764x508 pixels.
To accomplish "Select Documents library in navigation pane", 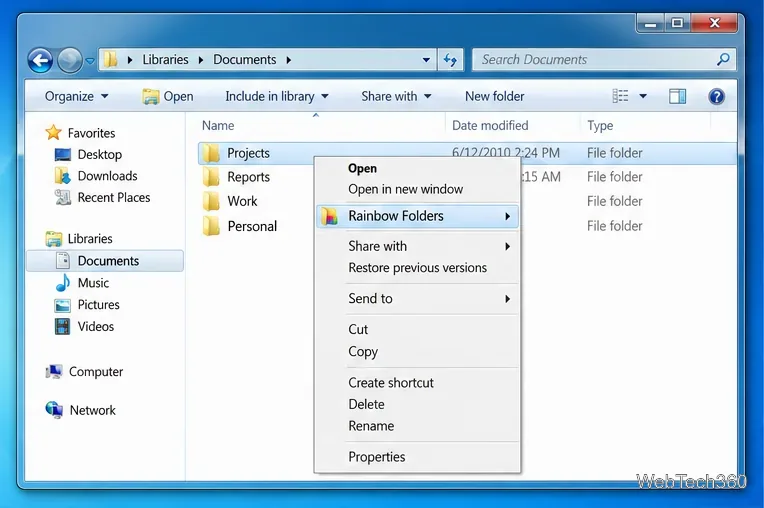I will coord(105,261).
